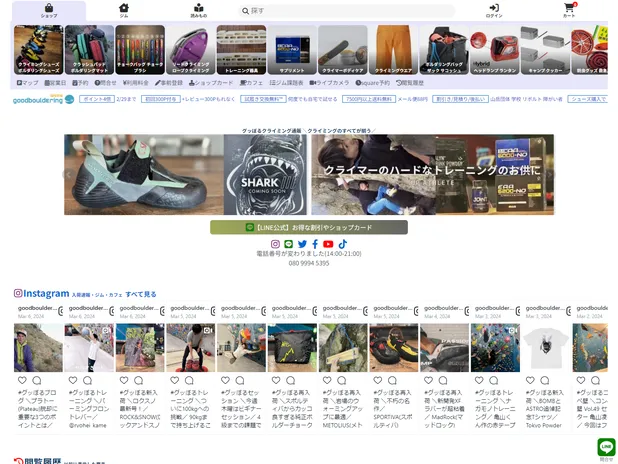Open the カート shopping cart

click(x=569, y=11)
